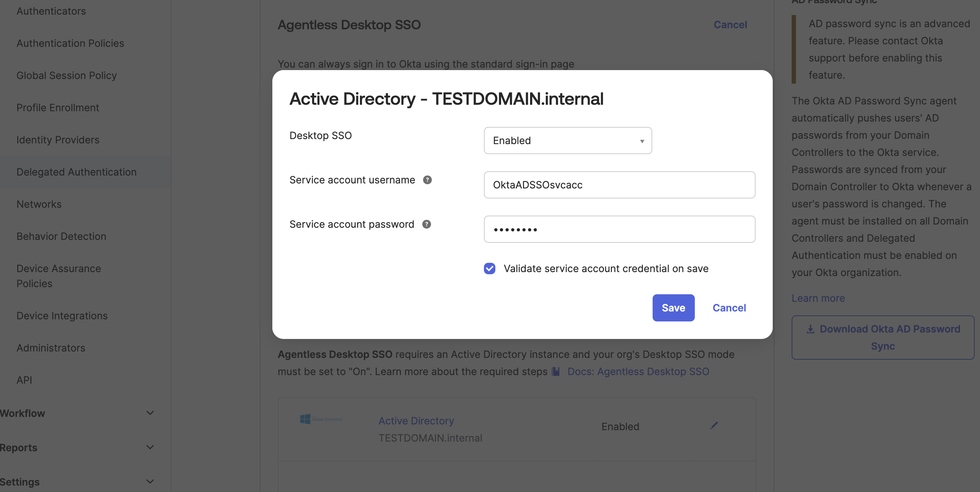Expand the Settings sidebar section
Viewport: 980px width, 492px height.
(x=150, y=481)
